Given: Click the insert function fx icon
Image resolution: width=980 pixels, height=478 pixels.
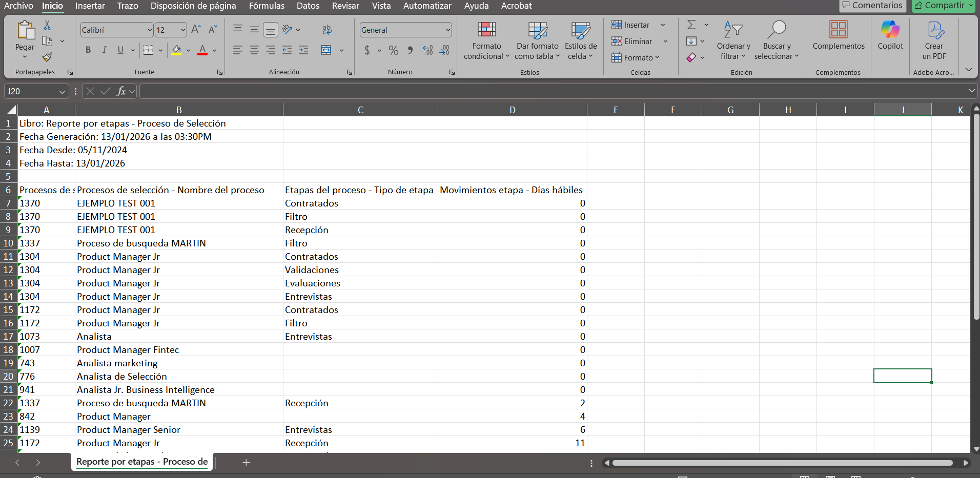Looking at the screenshot, I should [x=121, y=91].
